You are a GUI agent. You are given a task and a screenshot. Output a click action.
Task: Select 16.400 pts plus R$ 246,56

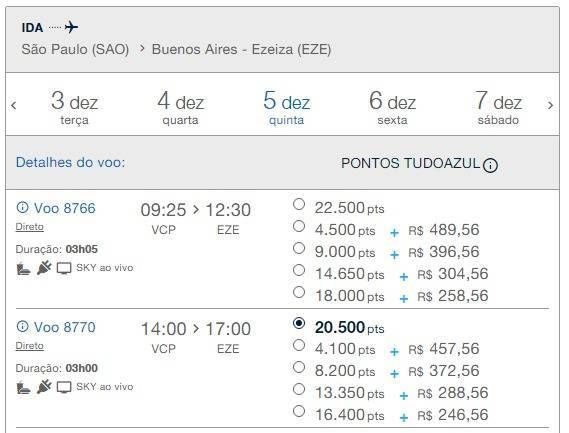[x=299, y=411]
